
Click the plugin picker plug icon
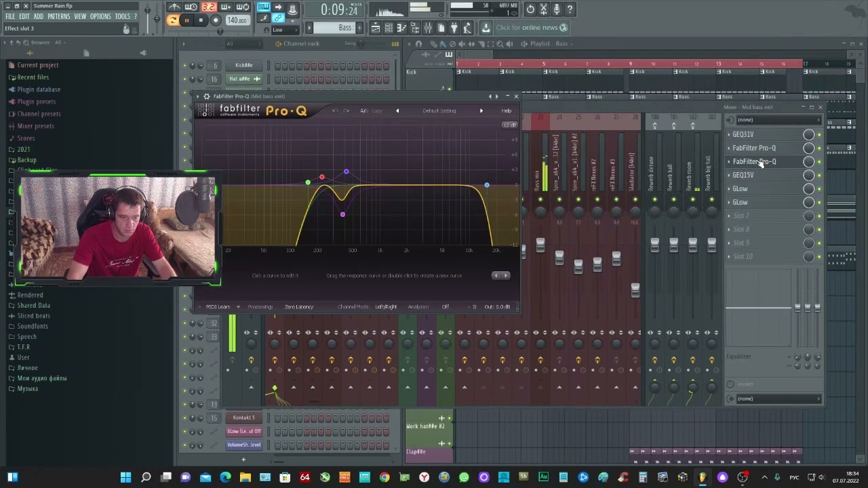(x=454, y=28)
